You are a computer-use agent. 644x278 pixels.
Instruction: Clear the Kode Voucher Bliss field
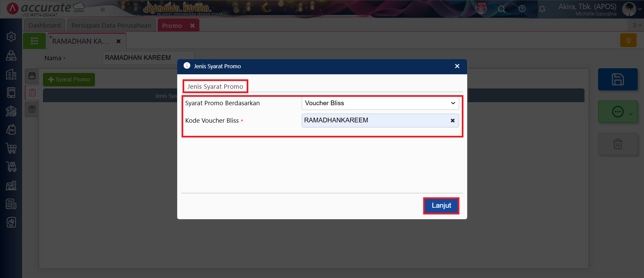pyautogui.click(x=452, y=121)
